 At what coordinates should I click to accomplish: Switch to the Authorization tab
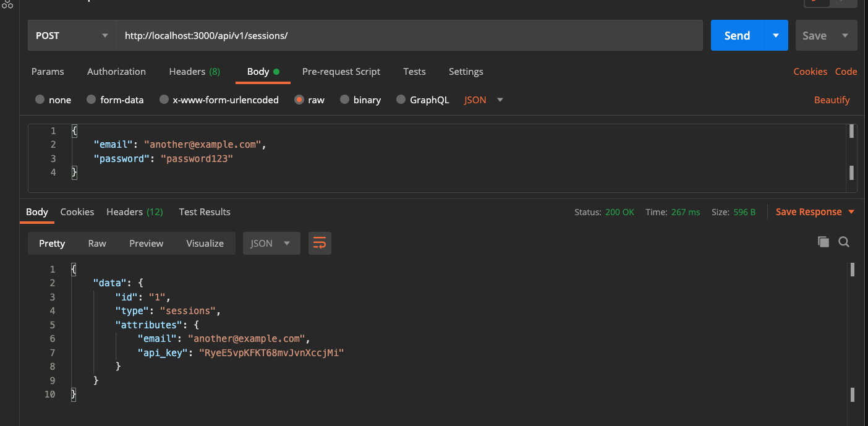point(116,71)
